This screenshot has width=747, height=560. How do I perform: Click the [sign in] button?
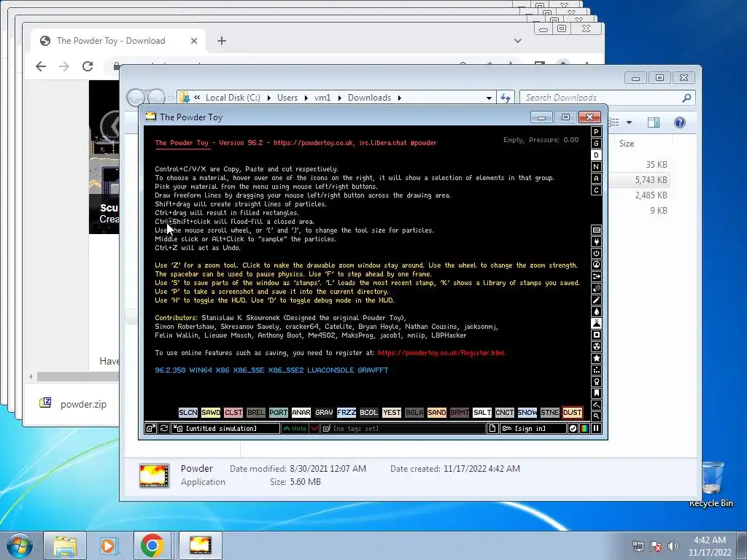point(533,429)
